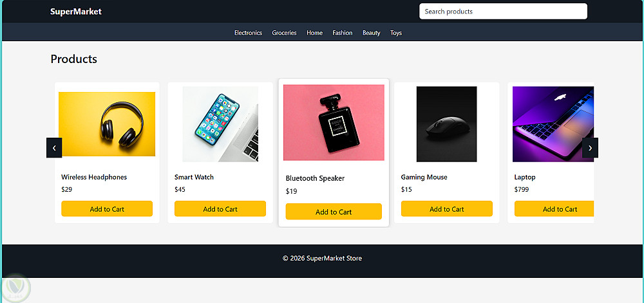The image size is (644, 303).
Task: Click the previous carousel arrow
Action: tap(54, 148)
